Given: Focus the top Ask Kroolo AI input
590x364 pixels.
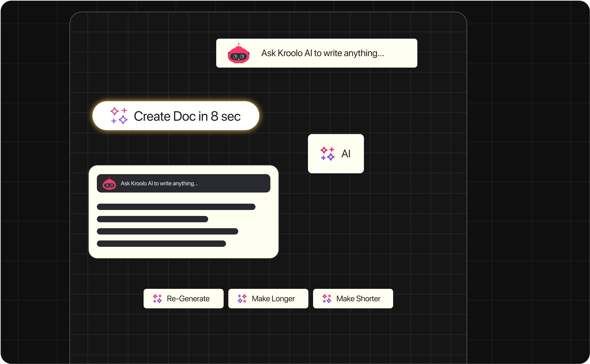Looking at the screenshot, I should pyautogui.click(x=322, y=53).
